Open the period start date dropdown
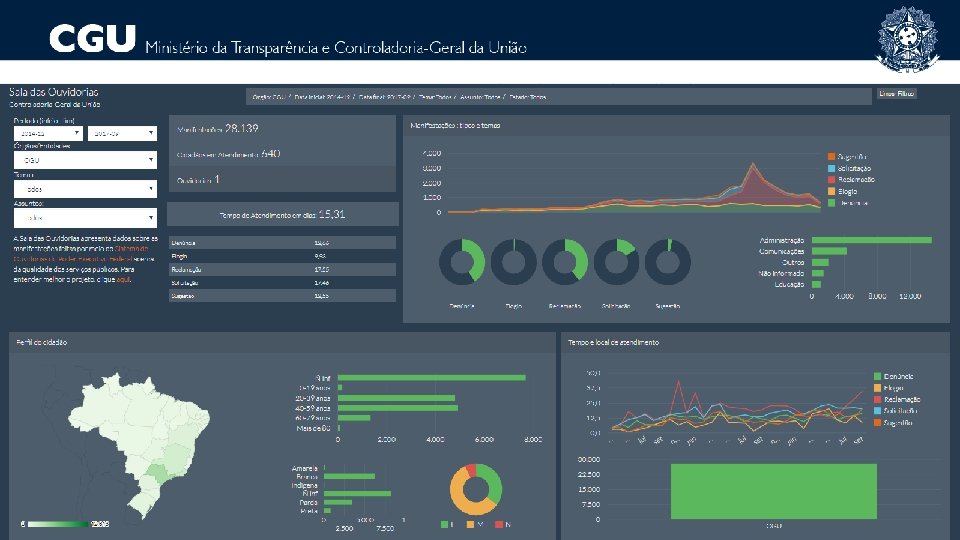Screen dimensions: 960x540 tap(48, 133)
